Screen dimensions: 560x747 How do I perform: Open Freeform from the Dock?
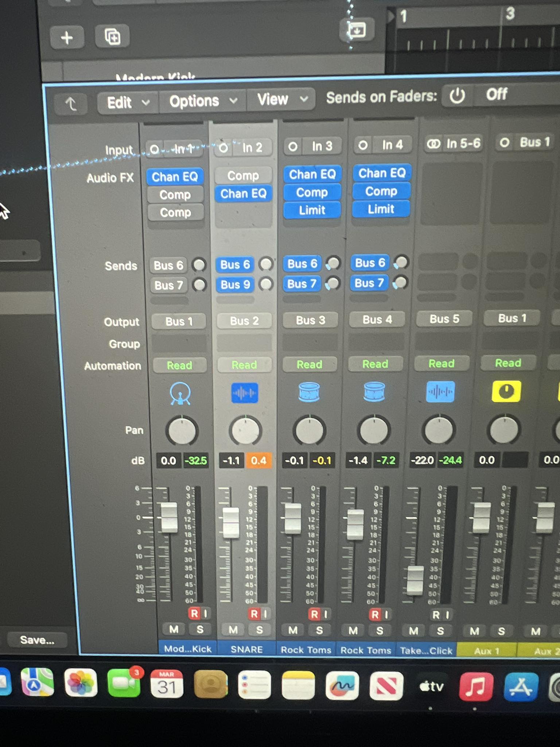click(342, 686)
